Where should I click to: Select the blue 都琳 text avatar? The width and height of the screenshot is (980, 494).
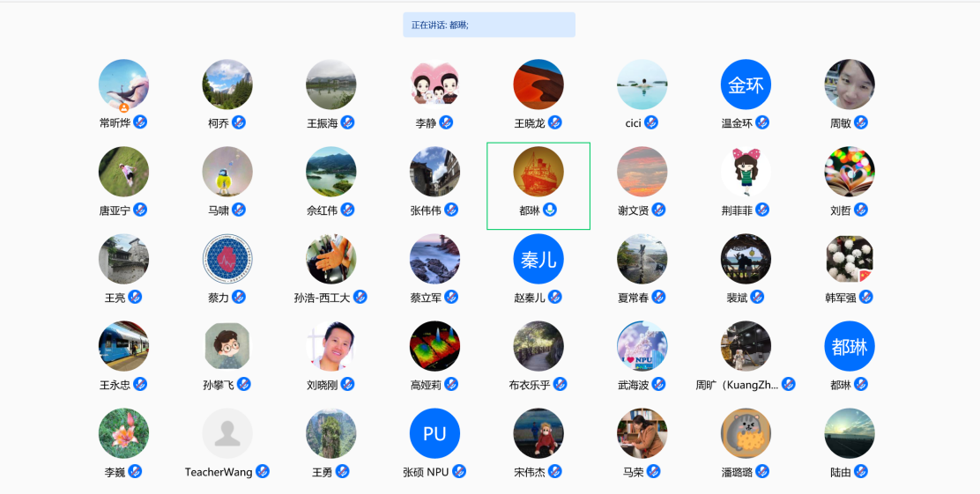(x=850, y=346)
